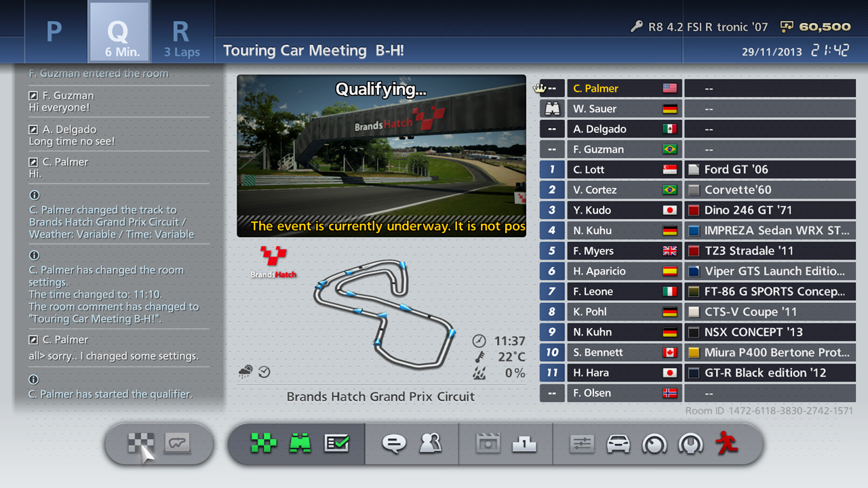Open the tire gauge icon

pos(654,444)
